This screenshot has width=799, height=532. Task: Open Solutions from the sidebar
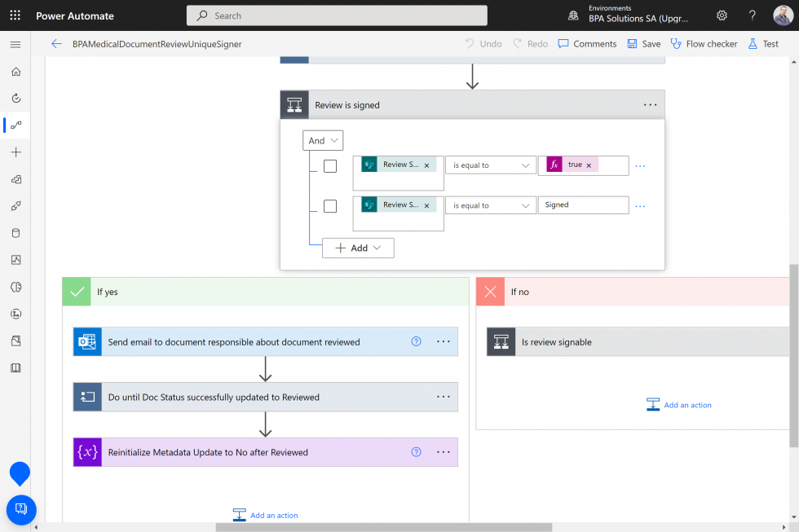pyautogui.click(x=15, y=341)
